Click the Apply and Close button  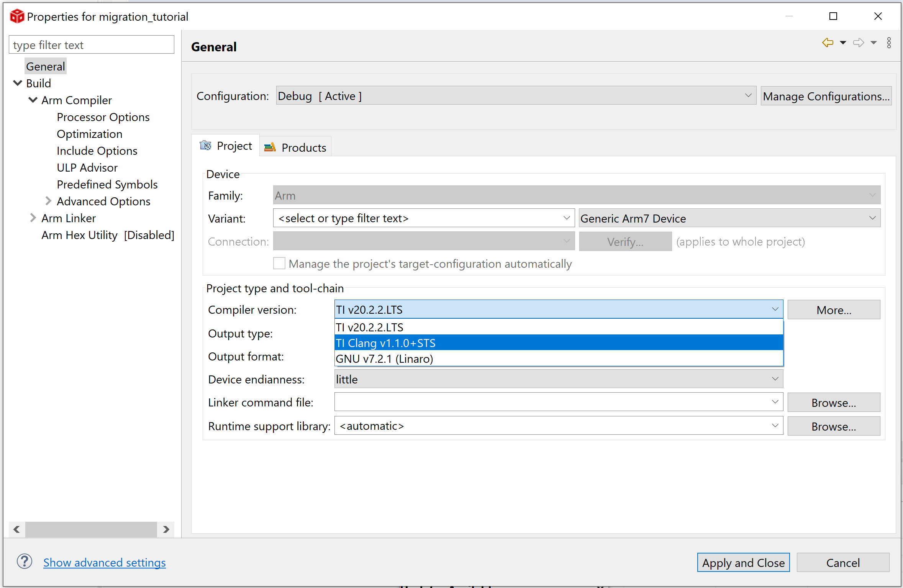743,562
